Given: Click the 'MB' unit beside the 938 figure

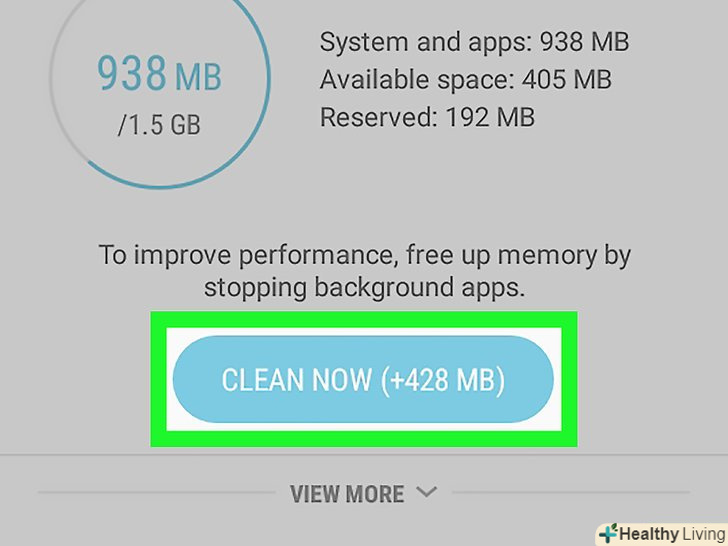Looking at the screenshot, I should click(x=198, y=77).
